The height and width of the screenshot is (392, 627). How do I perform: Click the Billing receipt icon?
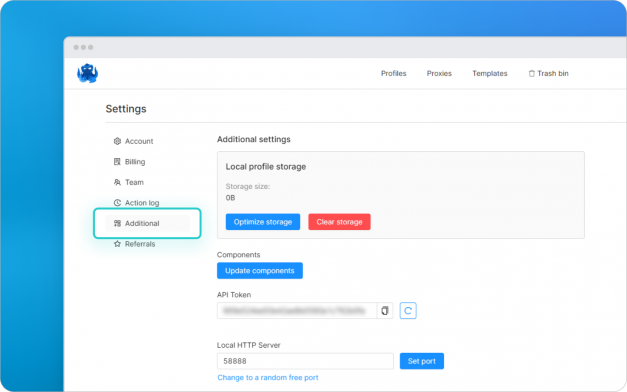pyautogui.click(x=117, y=162)
